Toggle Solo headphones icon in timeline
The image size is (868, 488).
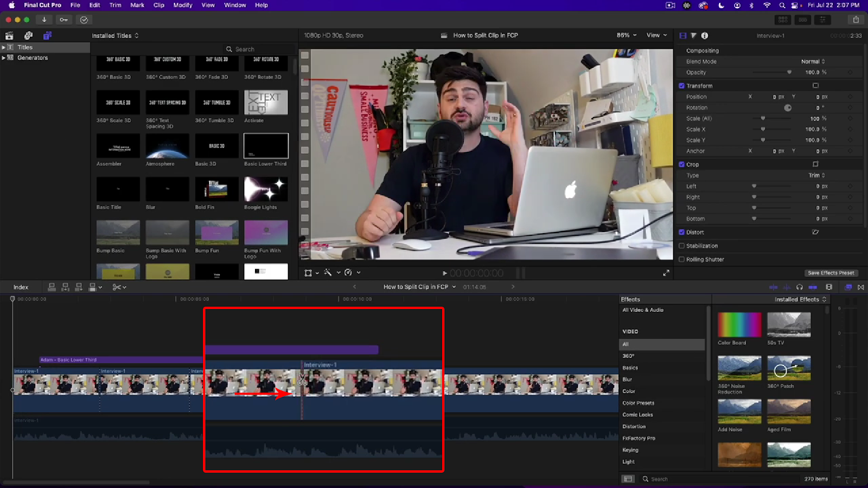tap(800, 287)
